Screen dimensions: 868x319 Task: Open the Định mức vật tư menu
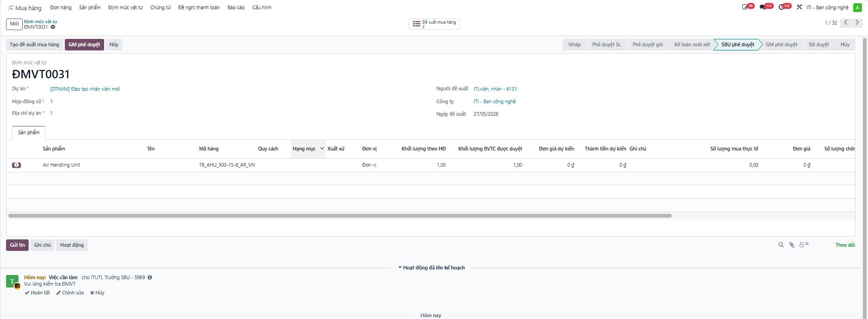(x=125, y=7)
